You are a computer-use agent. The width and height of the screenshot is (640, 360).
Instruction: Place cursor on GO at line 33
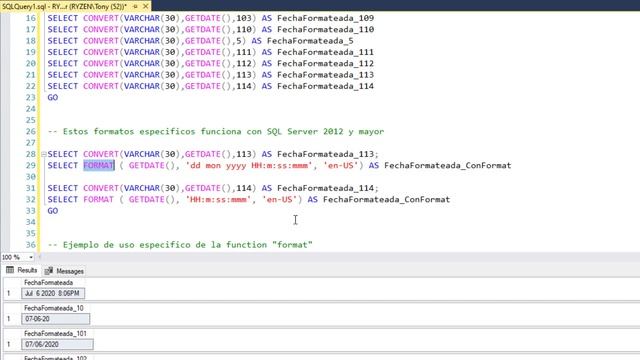click(x=53, y=211)
